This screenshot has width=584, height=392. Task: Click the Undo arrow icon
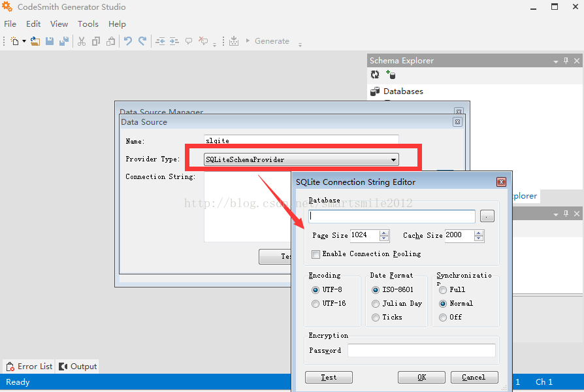pos(128,41)
